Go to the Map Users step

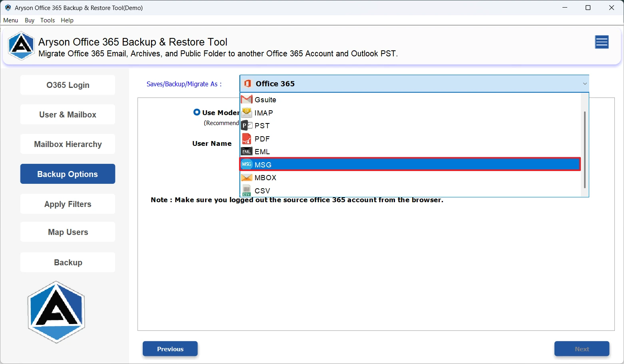point(68,232)
